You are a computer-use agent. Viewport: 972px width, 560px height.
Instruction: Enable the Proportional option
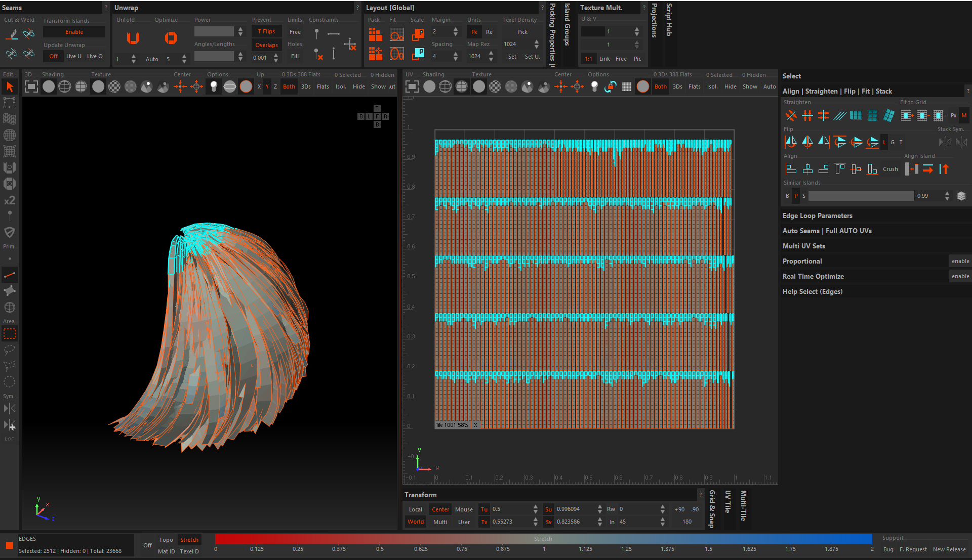960,261
